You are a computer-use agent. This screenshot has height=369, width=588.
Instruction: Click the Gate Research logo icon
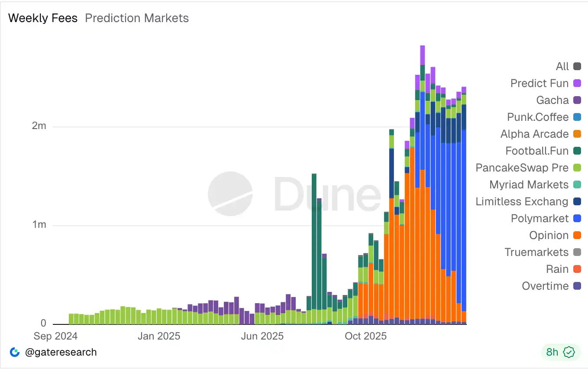pos(15,352)
